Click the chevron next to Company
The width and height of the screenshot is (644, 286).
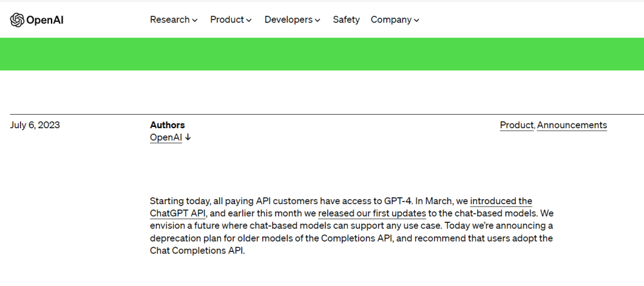(417, 21)
